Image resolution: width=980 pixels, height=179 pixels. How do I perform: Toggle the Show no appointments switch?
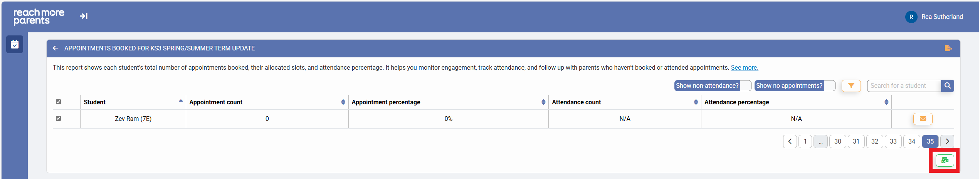829,86
